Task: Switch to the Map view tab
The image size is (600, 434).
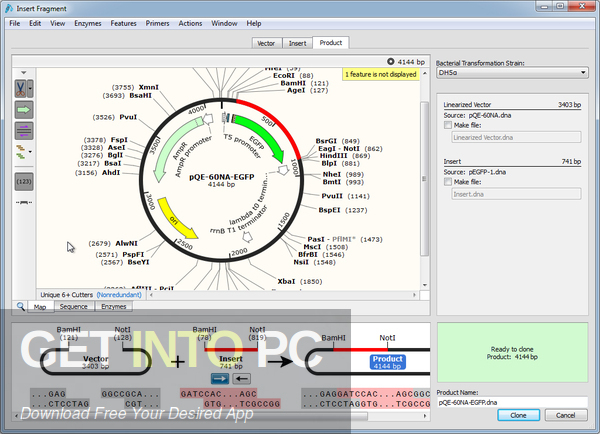Action: [40, 307]
